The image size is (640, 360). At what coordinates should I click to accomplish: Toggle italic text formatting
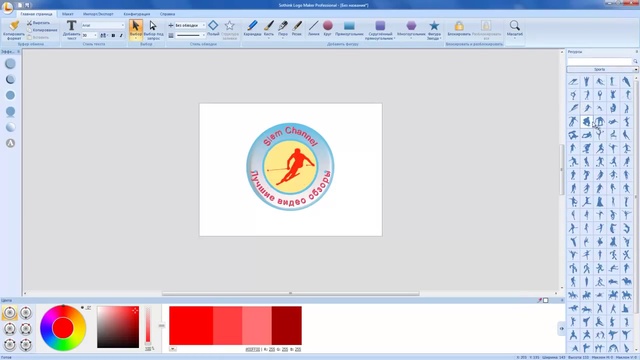coord(121,36)
